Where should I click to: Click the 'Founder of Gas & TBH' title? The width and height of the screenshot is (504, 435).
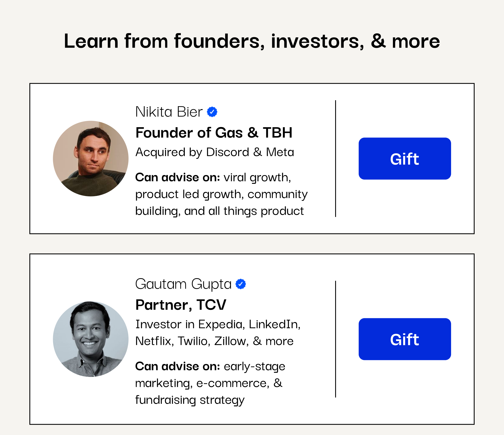[x=214, y=133]
